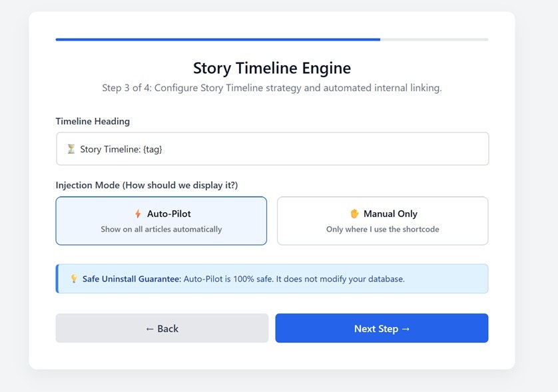
Task: Continue with the Next Step button
Action: [x=382, y=328]
